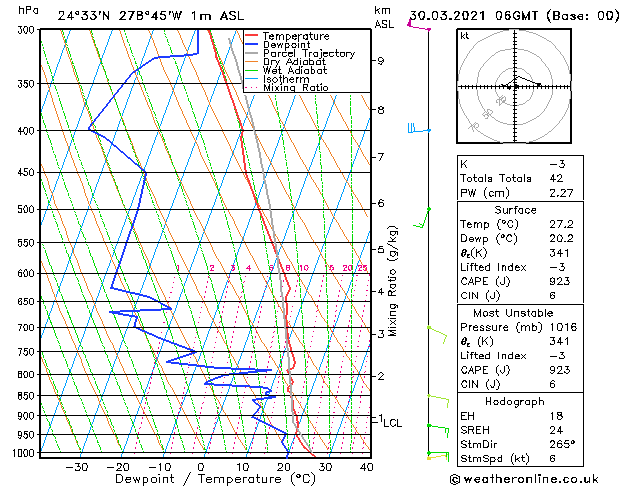
Task: Select the 'Dry Adiabat' legend label
Action: pos(294,62)
